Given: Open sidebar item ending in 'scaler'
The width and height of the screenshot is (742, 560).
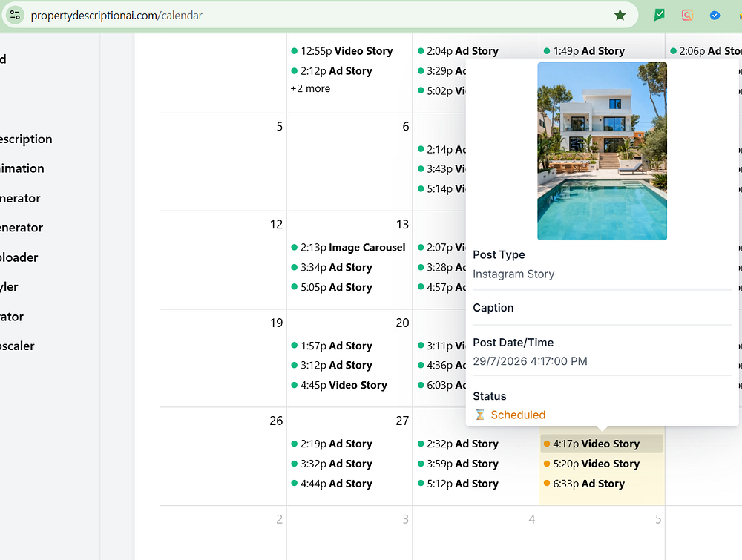Looking at the screenshot, I should [17, 346].
